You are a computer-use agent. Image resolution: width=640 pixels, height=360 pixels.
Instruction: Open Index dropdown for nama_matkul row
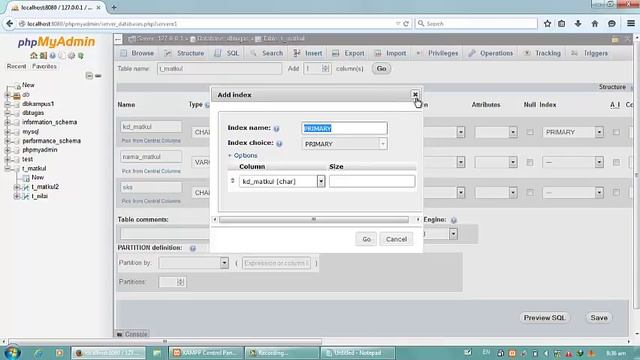point(573,162)
